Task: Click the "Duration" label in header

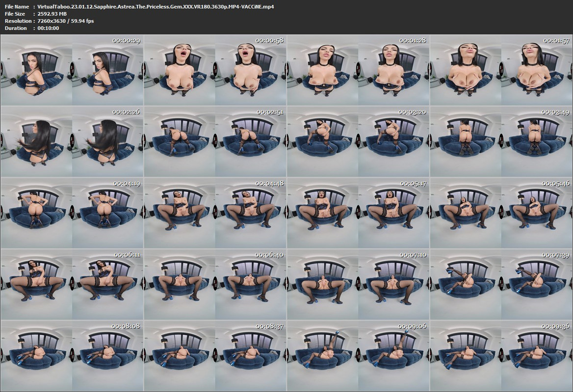Action: (16, 28)
